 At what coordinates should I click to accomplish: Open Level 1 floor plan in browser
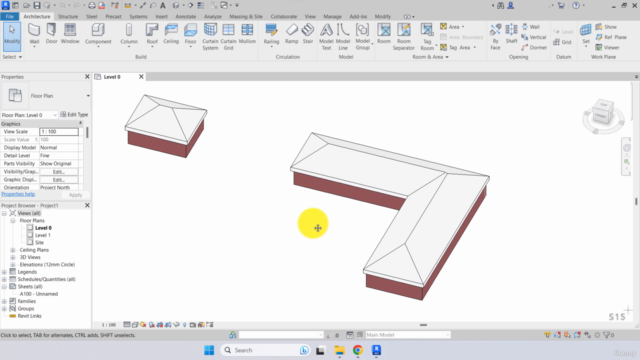(42, 235)
